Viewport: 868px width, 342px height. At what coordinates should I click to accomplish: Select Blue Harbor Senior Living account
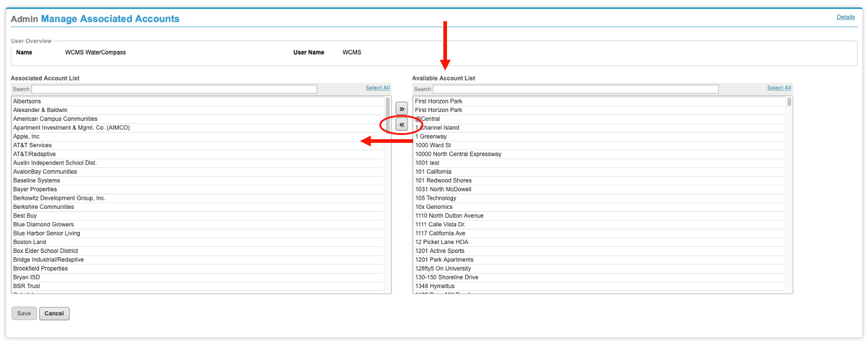(198, 233)
